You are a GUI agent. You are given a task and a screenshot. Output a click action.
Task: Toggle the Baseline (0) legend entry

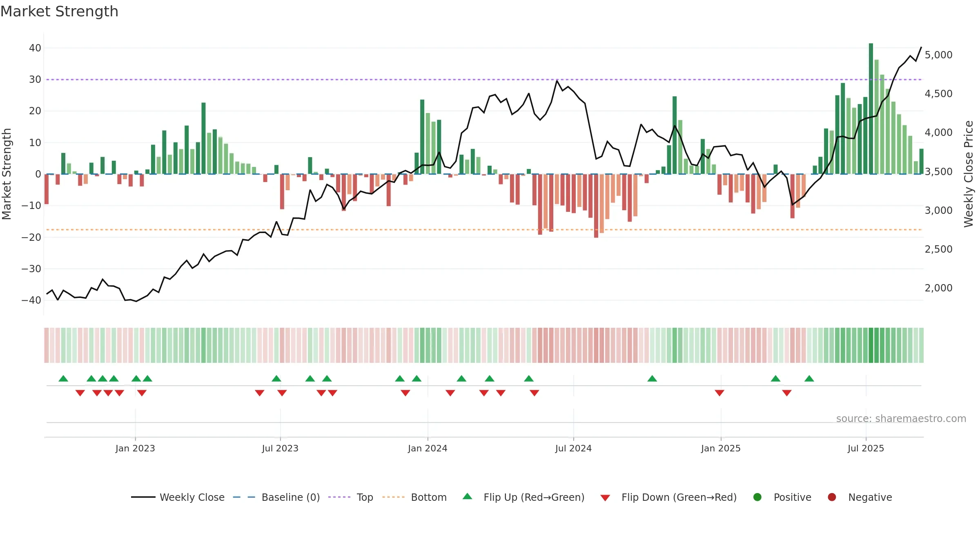(276, 497)
